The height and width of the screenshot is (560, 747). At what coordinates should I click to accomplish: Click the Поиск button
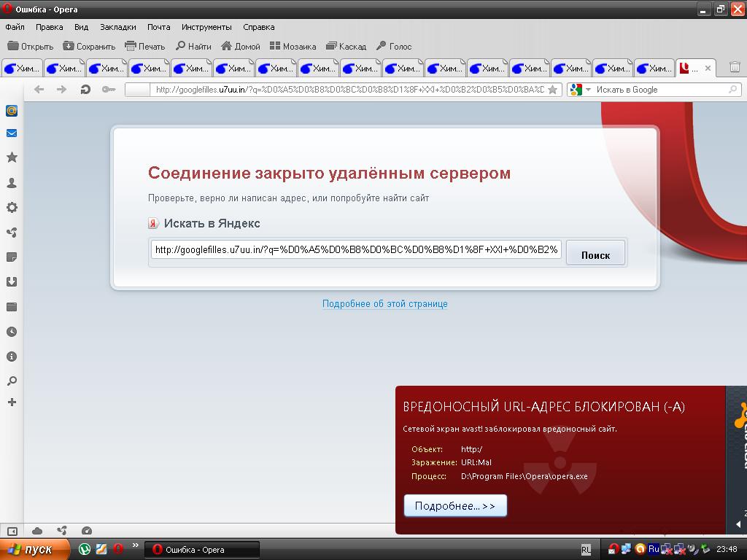point(595,254)
